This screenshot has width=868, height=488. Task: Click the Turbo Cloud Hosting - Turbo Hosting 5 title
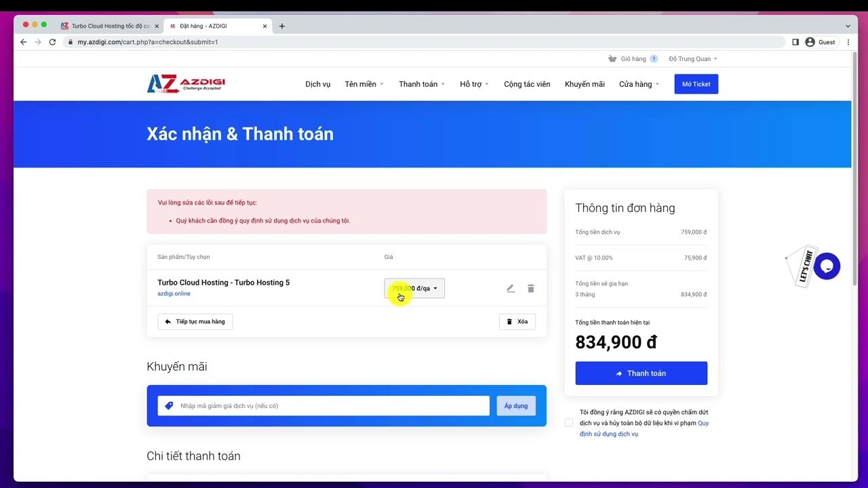(x=224, y=283)
